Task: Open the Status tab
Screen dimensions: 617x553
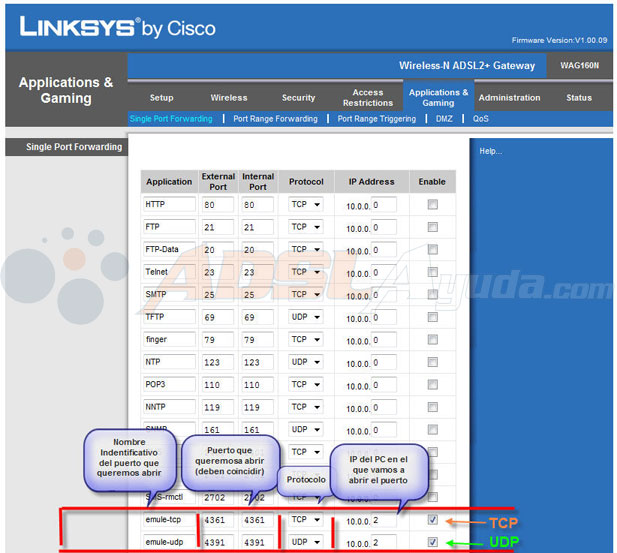Action: [579, 98]
